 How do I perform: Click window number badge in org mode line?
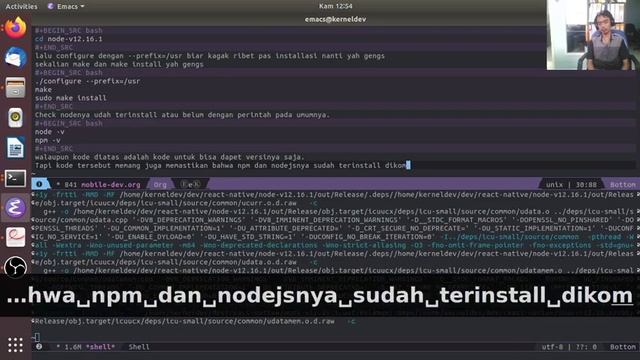coord(39,184)
